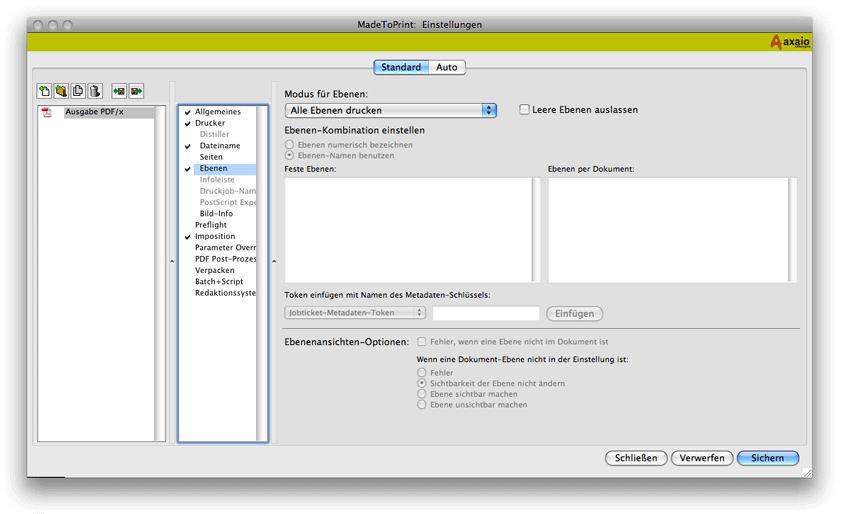Click inside the Ebenen per Dokument list box
The image size is (850, 514).
tap(668, 230)
